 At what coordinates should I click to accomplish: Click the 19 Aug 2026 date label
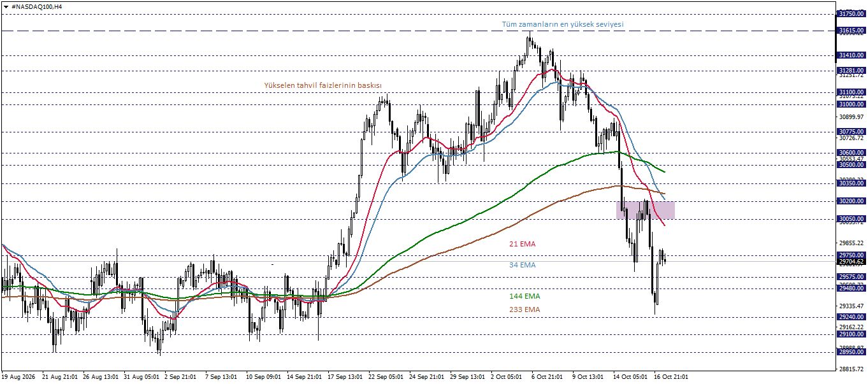(20, 377)
